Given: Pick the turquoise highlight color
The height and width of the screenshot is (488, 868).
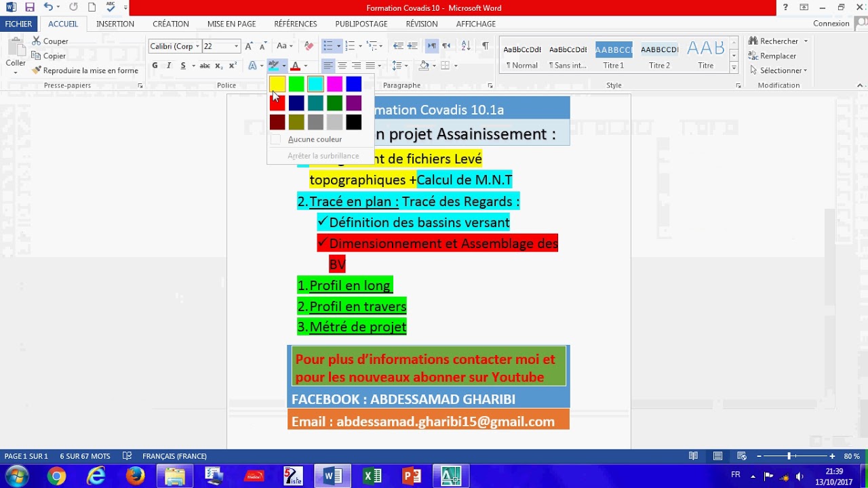Looking at the screenshot, I should coord(315,84).
